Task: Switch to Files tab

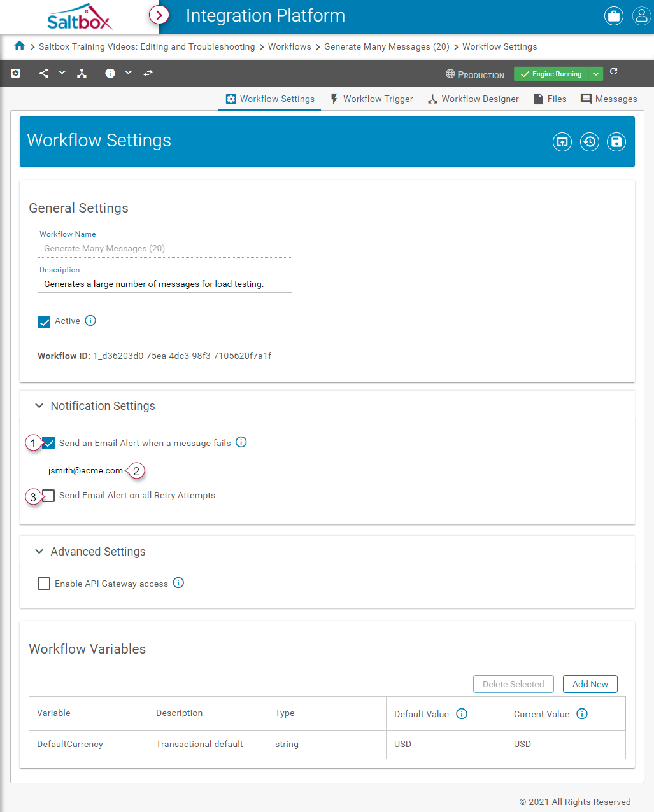Action: click(550, 99)
